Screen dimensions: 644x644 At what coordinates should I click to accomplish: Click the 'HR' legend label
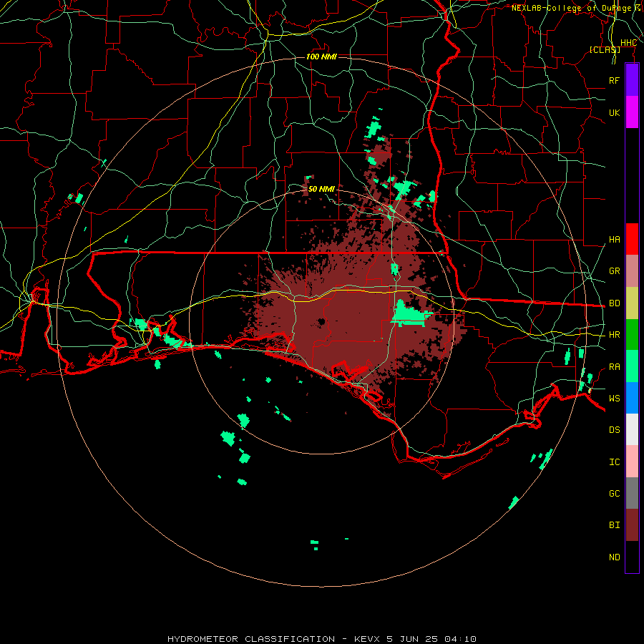[614, 335]
